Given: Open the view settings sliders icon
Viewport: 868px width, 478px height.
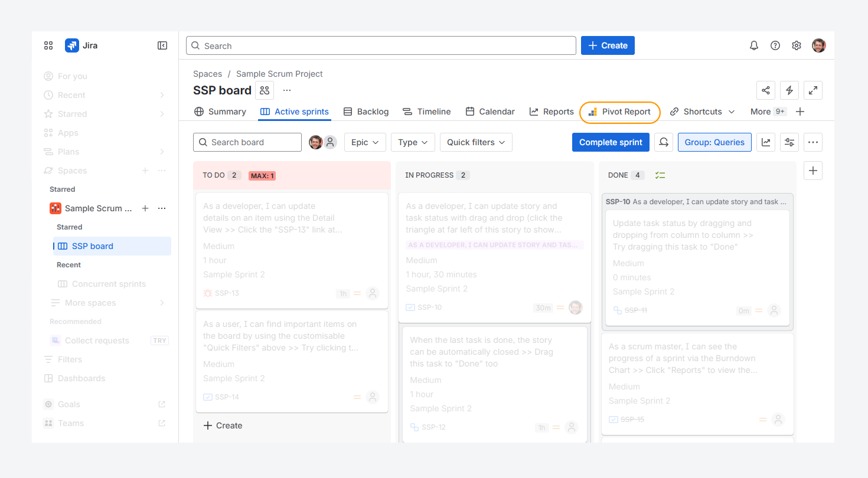Looking at the screenshot, I should [789, 142].
